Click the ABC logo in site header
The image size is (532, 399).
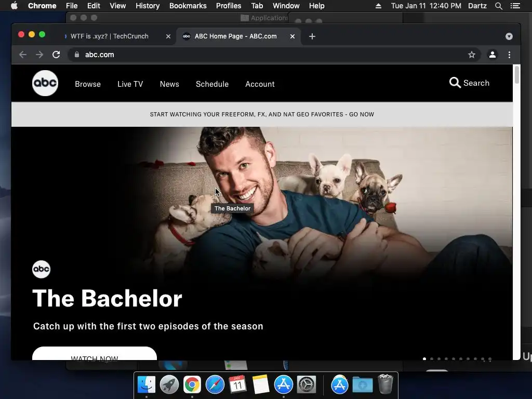coord(45,83)
